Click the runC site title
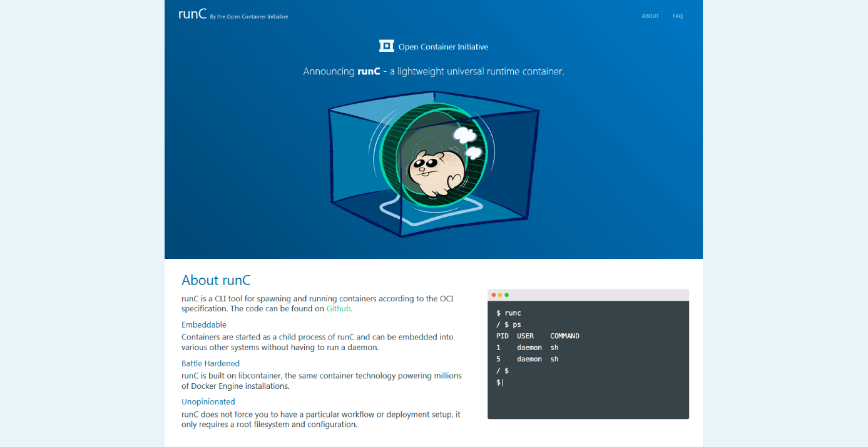868x447 pixels. coord(192,14)
